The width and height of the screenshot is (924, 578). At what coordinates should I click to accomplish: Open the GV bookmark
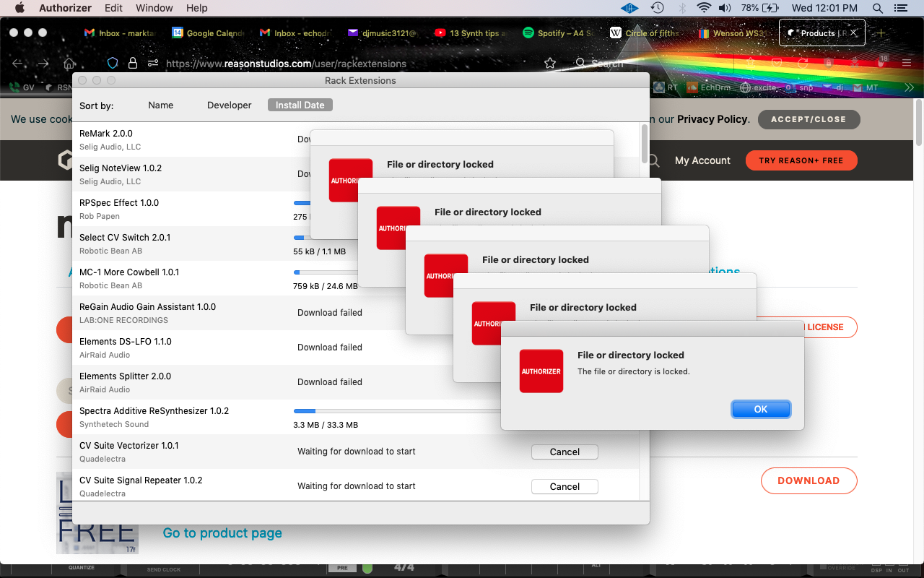point(22,87)
